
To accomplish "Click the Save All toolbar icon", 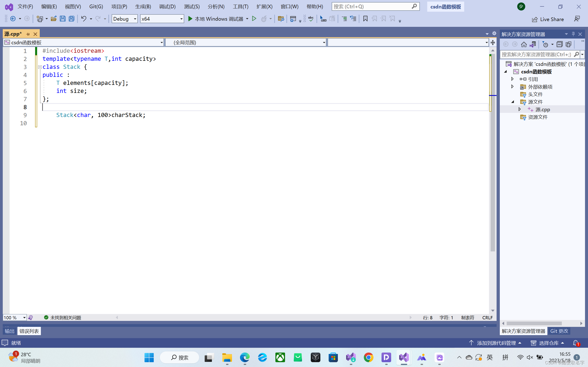I will (x=71, y=19).
